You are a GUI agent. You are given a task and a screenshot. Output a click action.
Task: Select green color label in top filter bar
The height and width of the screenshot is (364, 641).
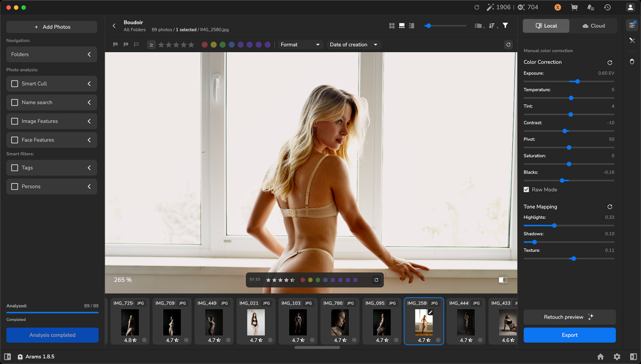tap(223, 45)
